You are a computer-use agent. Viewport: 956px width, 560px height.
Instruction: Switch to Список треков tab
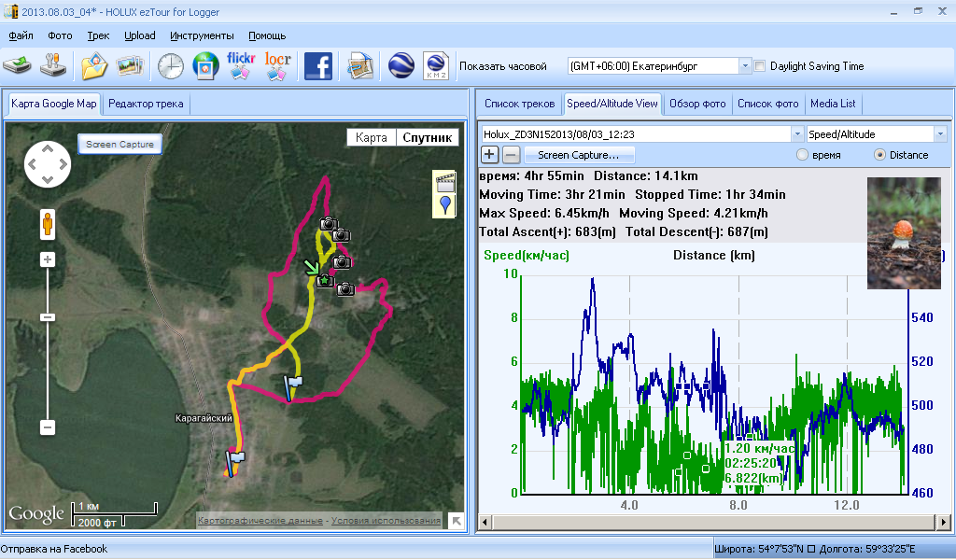(x=519, y=104)
